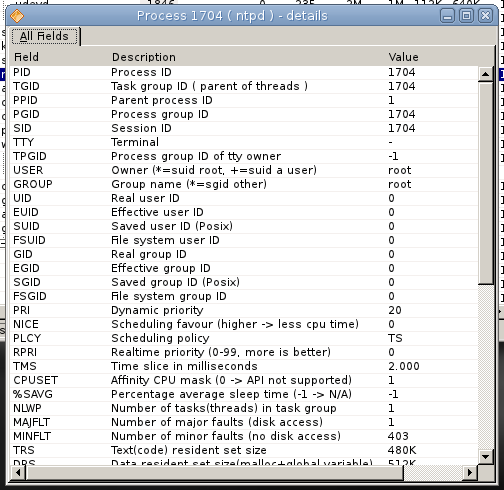The height and width of the screenshot is (490, 504).
Task: Select the TRS field row
Action: pyautogui.click(x=244, y=450)
